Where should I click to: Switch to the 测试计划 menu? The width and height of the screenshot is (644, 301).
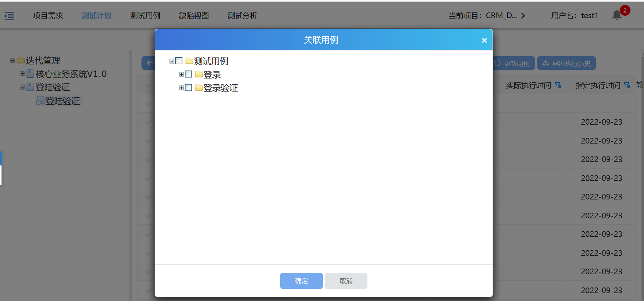(96, 16)
